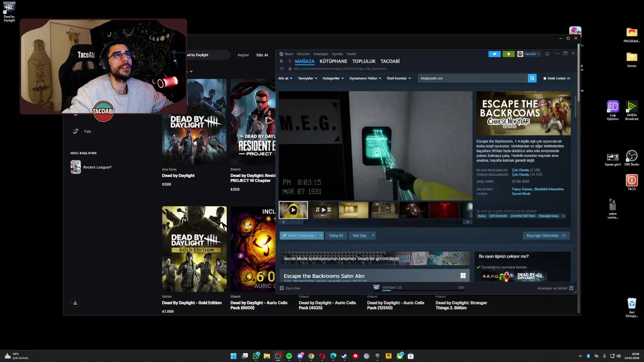Open the KÜTÜPHANE tab in Steam
644x362 pixels.
(x=333, y=61)
